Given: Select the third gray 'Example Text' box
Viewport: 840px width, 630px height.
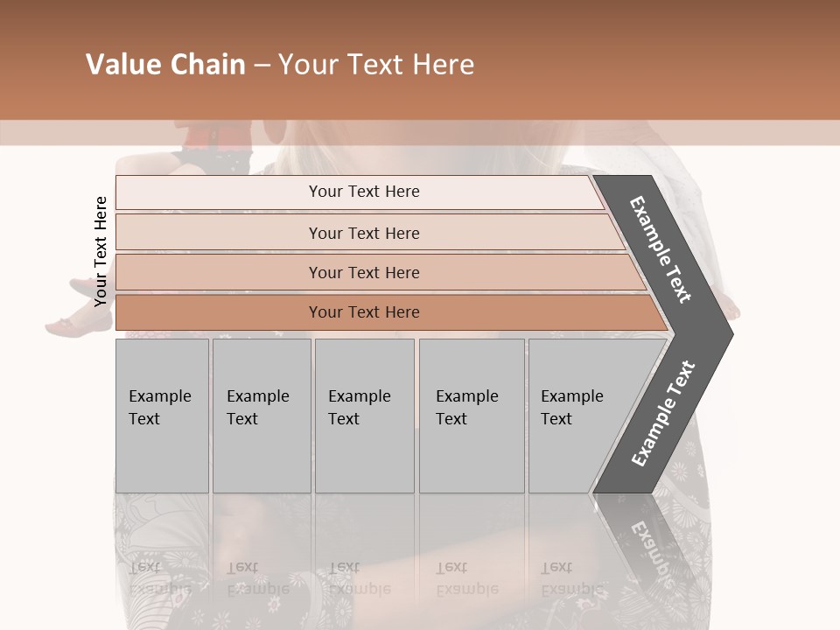Looking at the screenshot, I should (x=365, y=416).
